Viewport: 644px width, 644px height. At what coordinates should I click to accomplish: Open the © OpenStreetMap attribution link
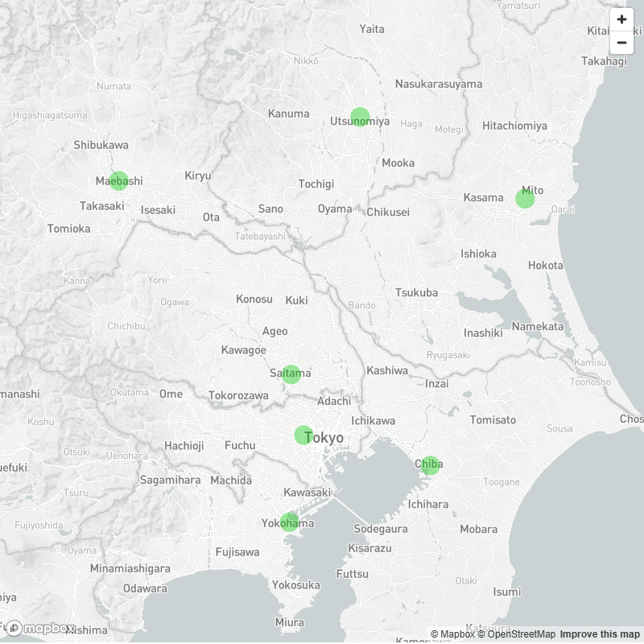click(x=516, y=634)
